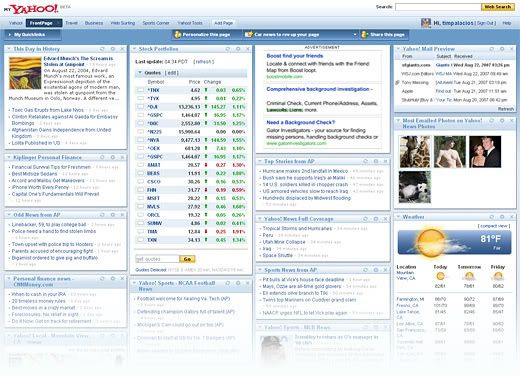Click the Share this page icon

click(x=365, y=34)
